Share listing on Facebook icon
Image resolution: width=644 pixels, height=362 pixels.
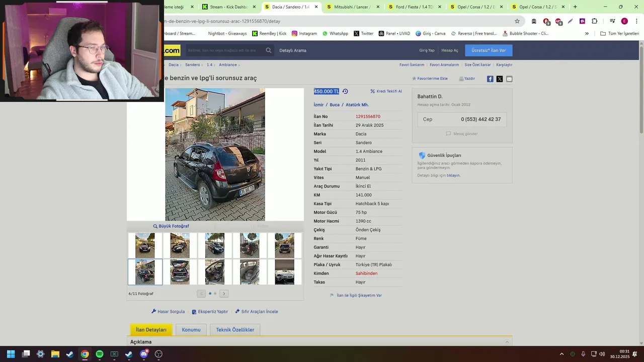pyautogui.click(x=490, y=79)
